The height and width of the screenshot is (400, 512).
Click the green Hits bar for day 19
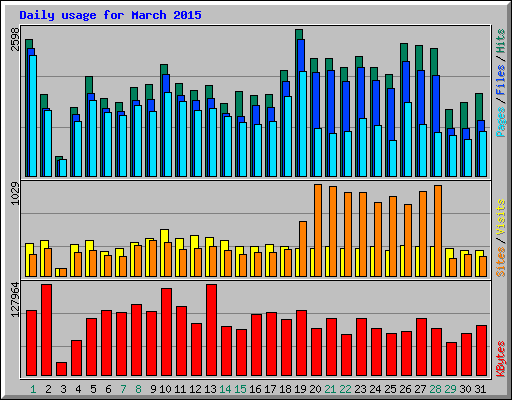(x=299, y=34)
